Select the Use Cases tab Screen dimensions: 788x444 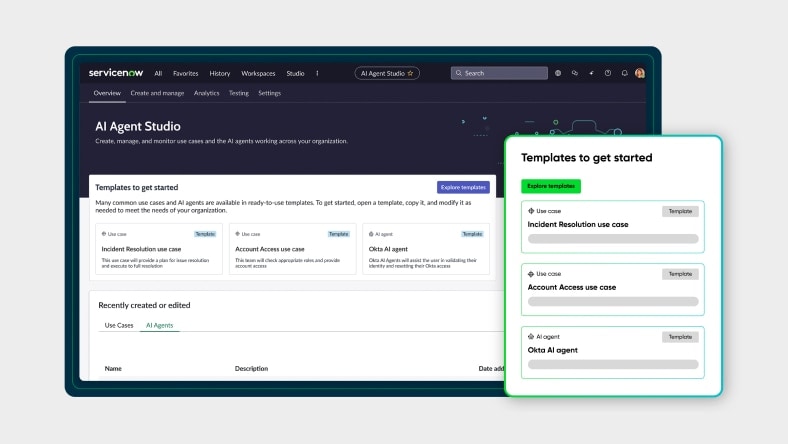coord(119,325)
